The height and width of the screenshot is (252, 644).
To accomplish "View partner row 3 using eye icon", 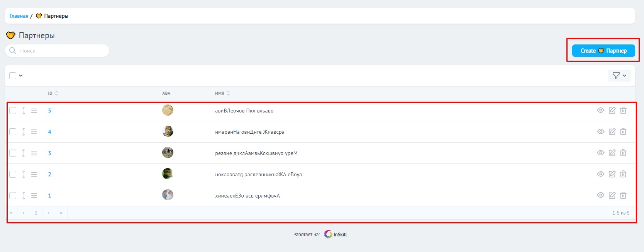I will 600,153.
